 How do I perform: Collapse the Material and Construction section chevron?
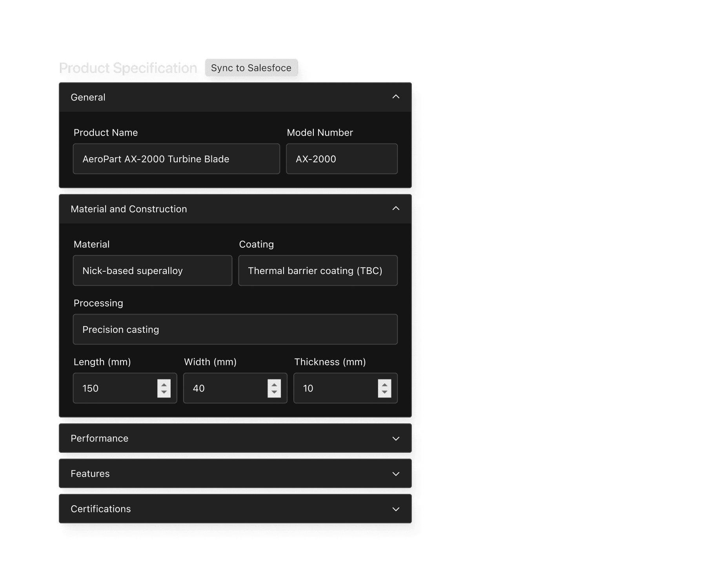point(396,209)
